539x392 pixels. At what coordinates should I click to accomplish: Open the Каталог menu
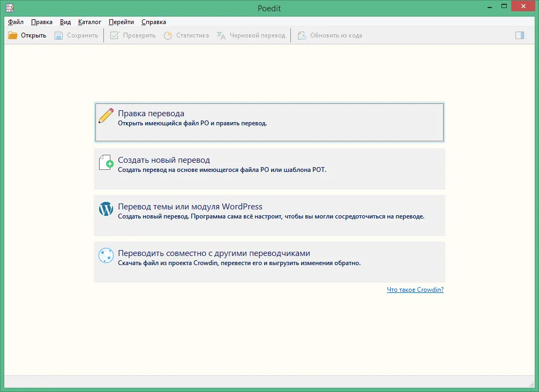click(x=89, y=22)
